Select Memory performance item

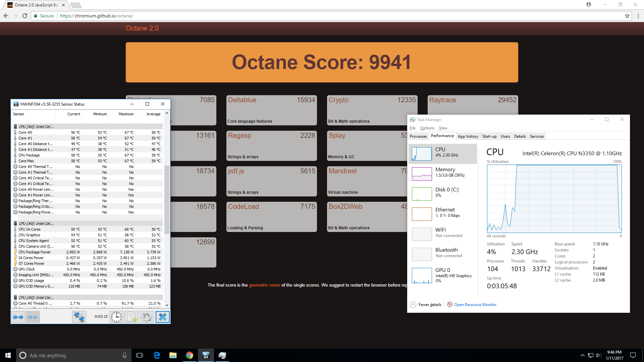click(443, 174)
